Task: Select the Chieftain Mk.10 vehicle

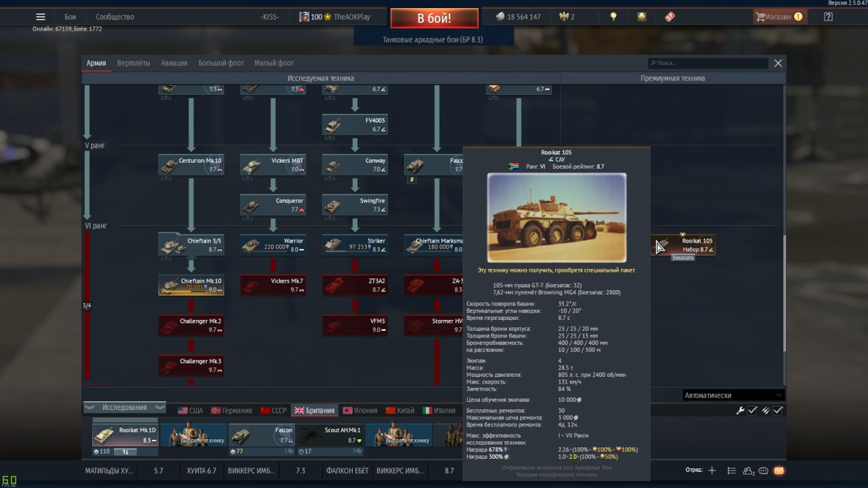Action: pyautogui.click(x=191, y=285)
